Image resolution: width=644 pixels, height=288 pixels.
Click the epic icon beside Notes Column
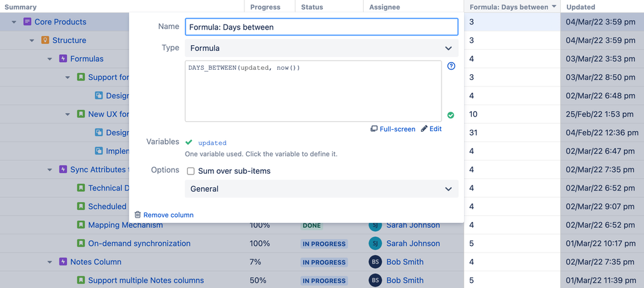click(63, 262)
